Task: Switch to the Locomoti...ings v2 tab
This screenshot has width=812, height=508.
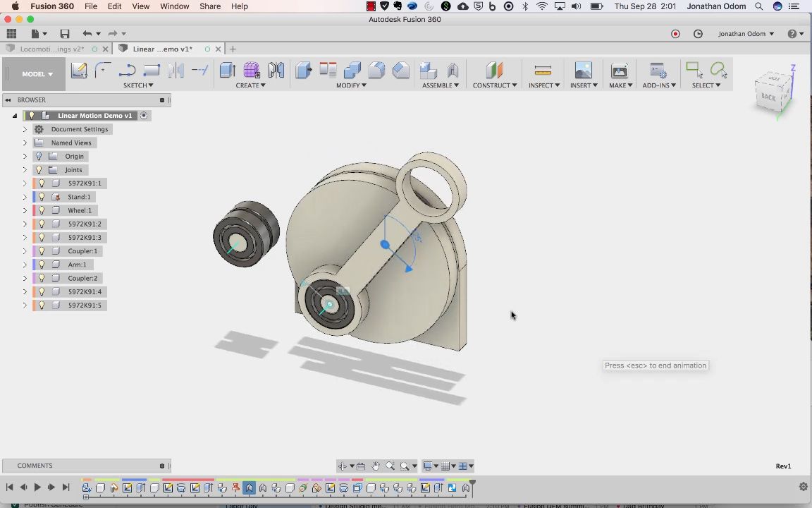Action: tap(52, 49)
